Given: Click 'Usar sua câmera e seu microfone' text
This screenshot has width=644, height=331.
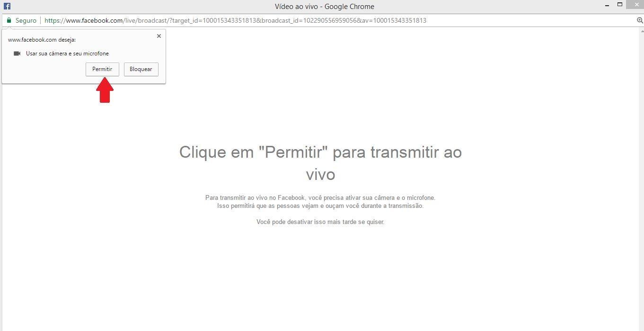Looking at the screenshot, I should [67, 54].
